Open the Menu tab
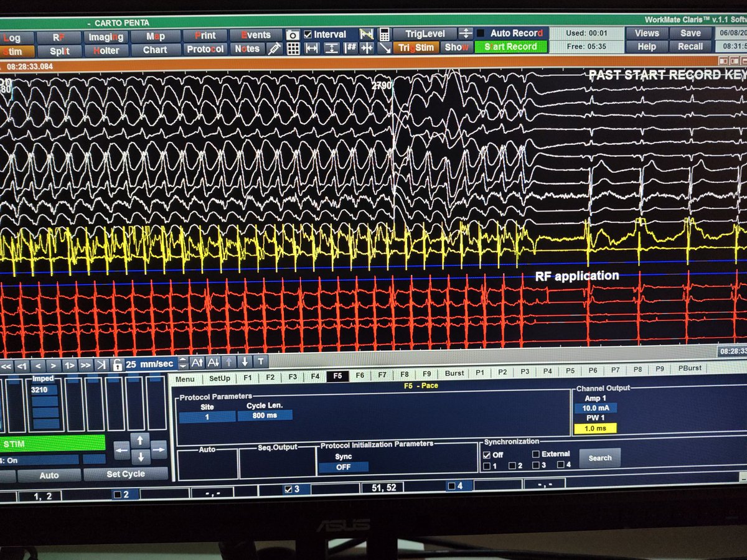Viewport: 747px width, 560px height. [185, 378]
